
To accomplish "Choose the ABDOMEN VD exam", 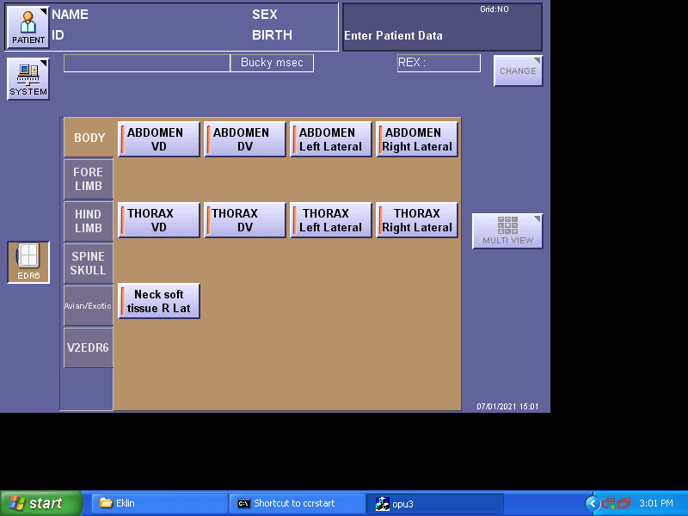I will [159, 139].
